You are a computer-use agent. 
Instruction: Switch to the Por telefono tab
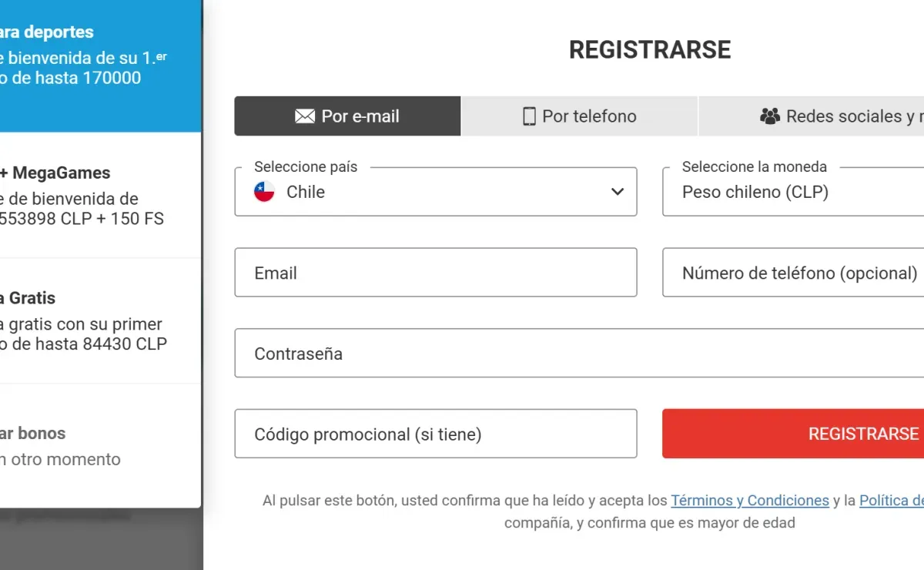coord(579,116)
